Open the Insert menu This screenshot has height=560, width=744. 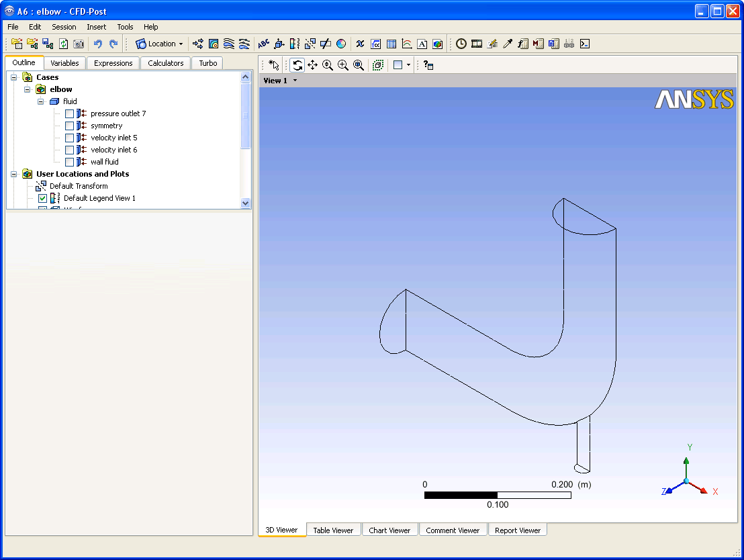tap(96, 27)
